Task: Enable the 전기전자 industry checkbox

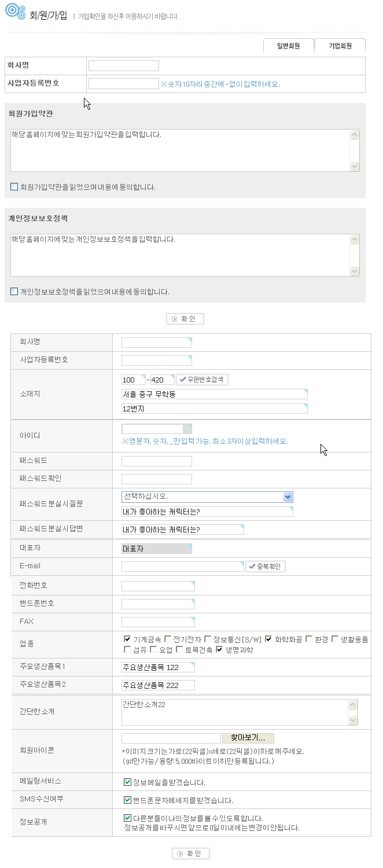Action: pos(168,639)
